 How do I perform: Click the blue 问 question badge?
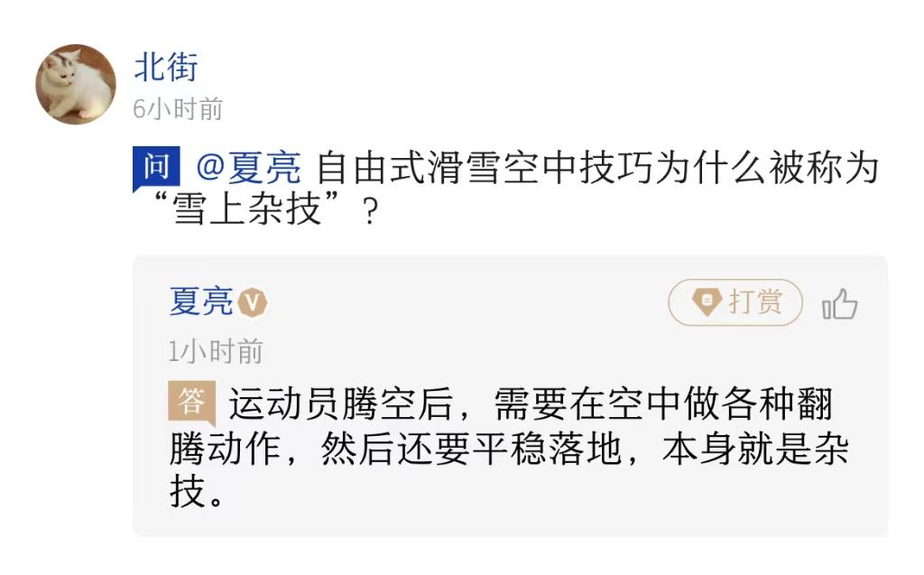coord(157,168)
